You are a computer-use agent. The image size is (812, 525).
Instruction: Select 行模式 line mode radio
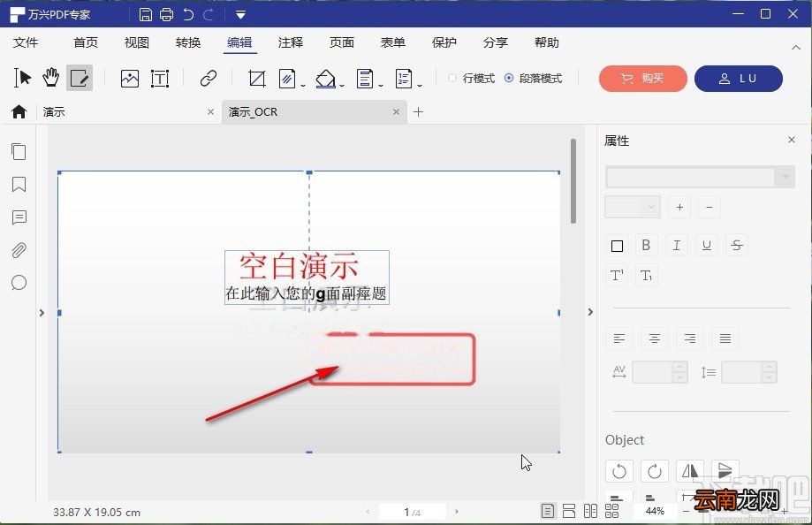452,79
